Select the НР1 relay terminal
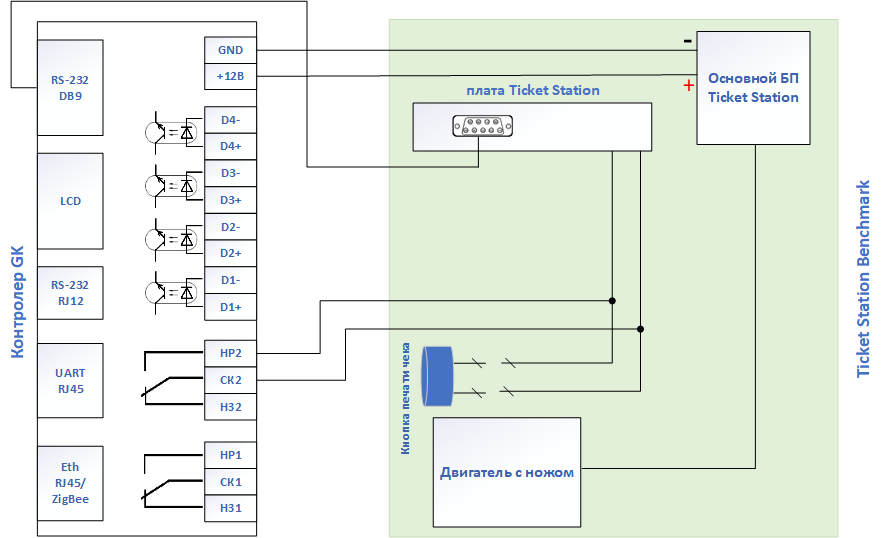884x538 pixels. [230, 455]
